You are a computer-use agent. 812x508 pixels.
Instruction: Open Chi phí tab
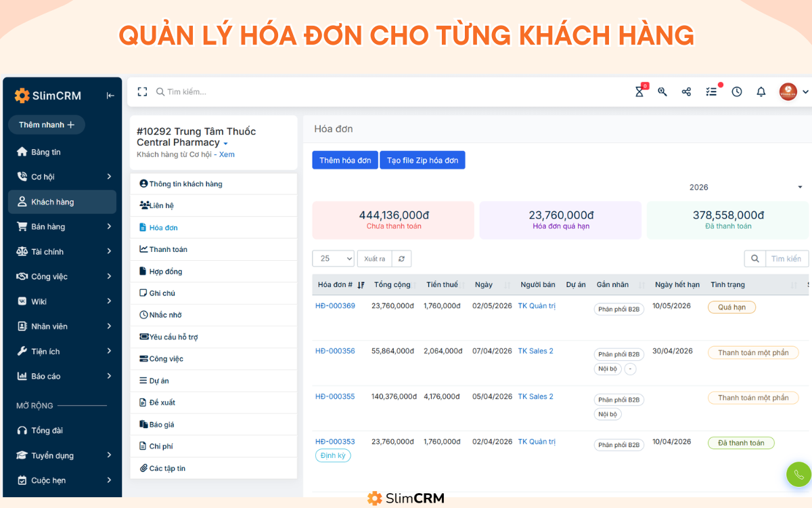[x=213, y=446]
